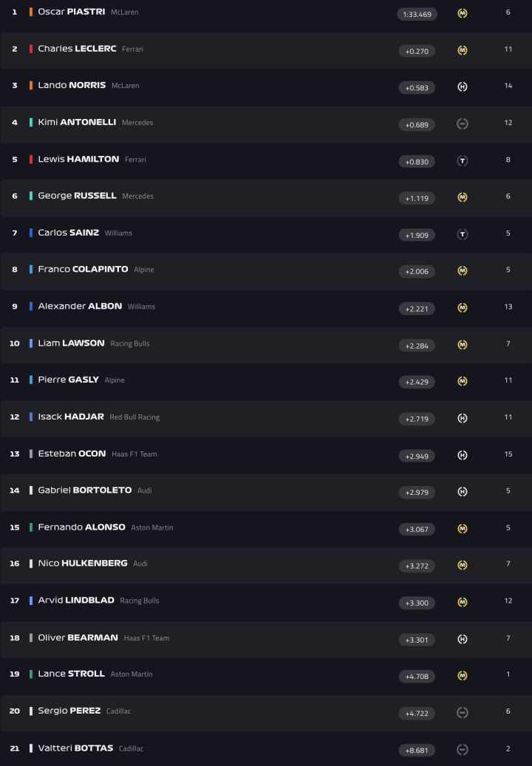Click the red Ferrari colour bar beside Leclerc

[30, 49]
